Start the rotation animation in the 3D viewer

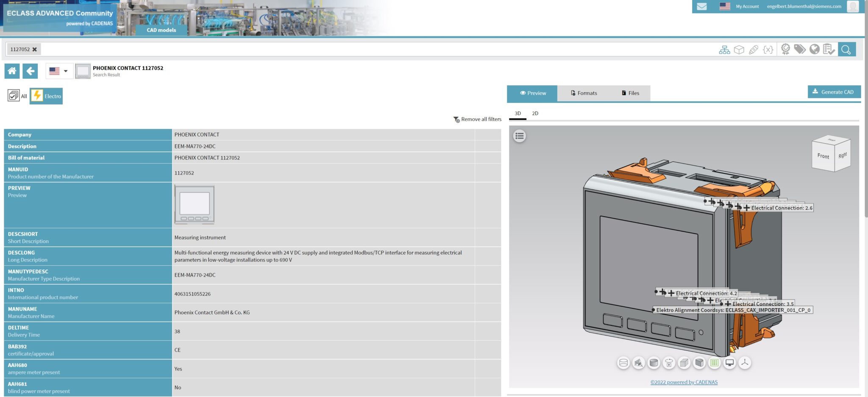pyautogui.click(x=669, y=363)
